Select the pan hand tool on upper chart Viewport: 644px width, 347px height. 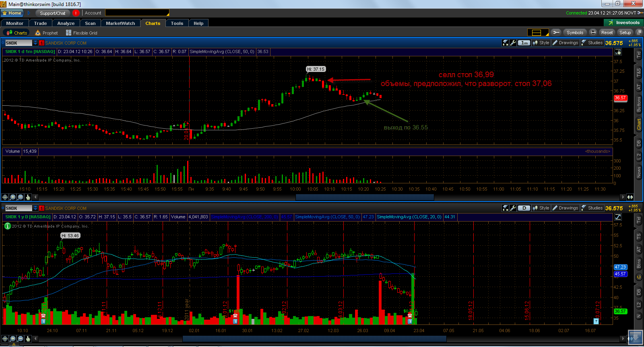click(x=28, y=197)
